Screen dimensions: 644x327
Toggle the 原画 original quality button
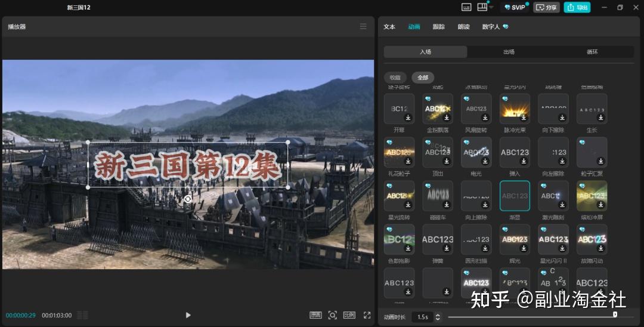coord(315,315)
